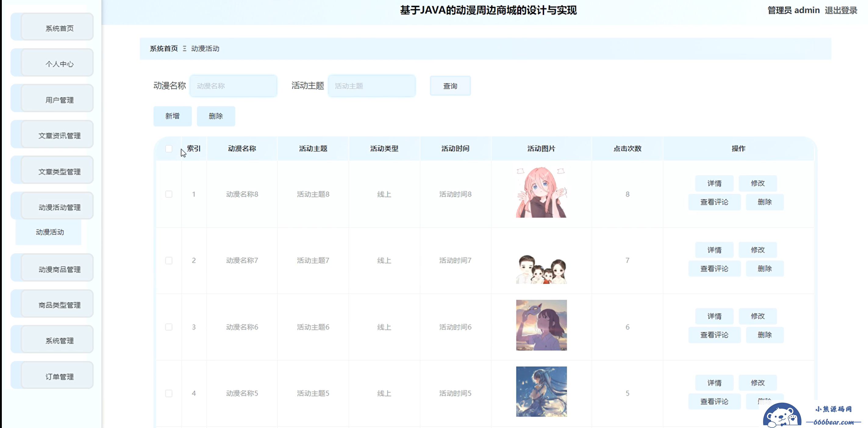
Task: Click 修改 for 动漫名称5
Action: pyautogui.click(x=758, y=383)
